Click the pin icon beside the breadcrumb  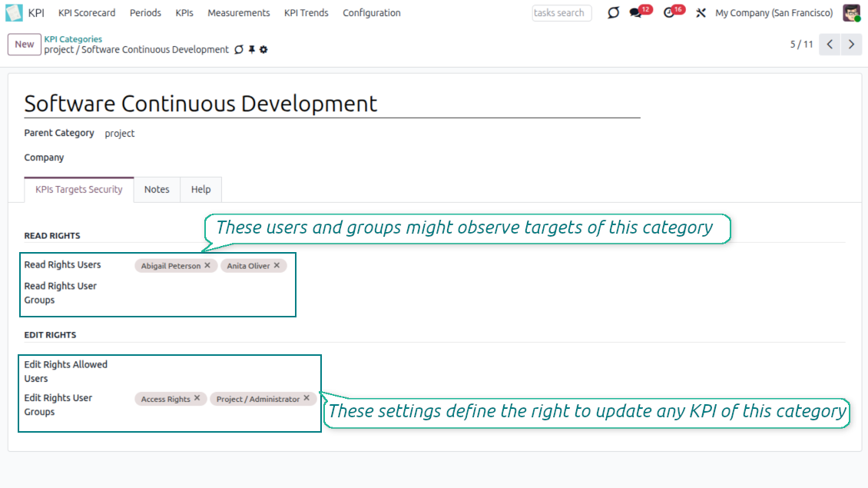click(x=251, y=50)
